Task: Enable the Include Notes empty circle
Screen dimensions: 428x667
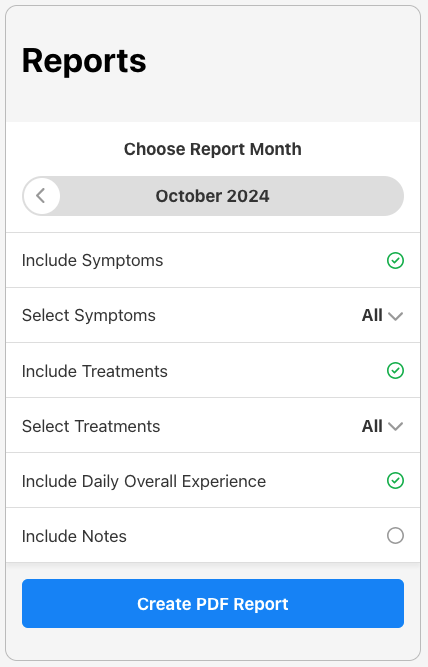Action: coord(395,536)
